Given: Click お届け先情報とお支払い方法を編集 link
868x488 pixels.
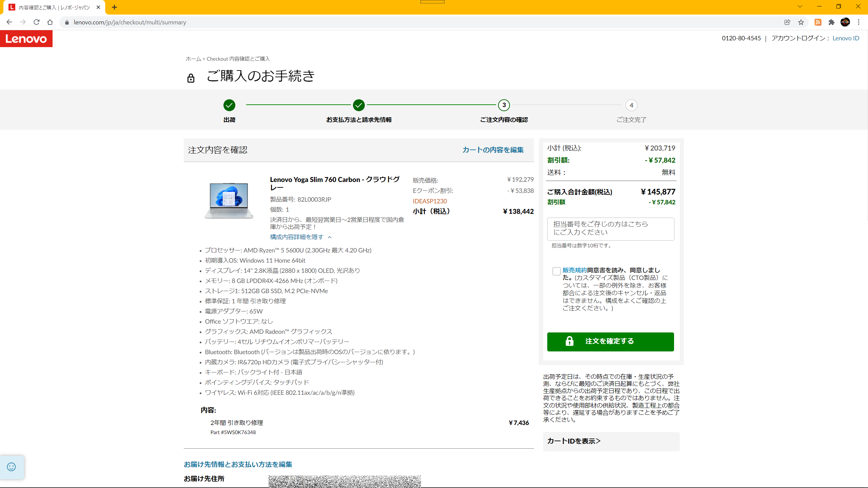Looking at the screenshot, I should pos(238,464).
